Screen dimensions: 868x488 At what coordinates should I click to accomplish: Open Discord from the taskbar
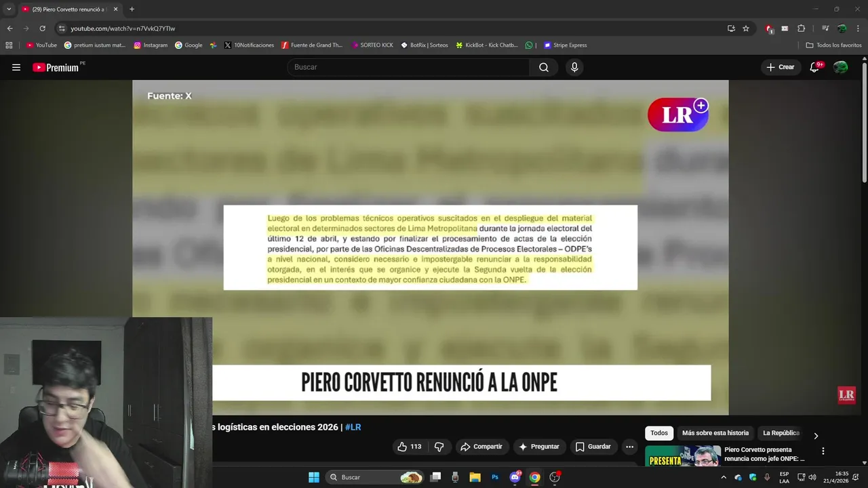[515, 477]
